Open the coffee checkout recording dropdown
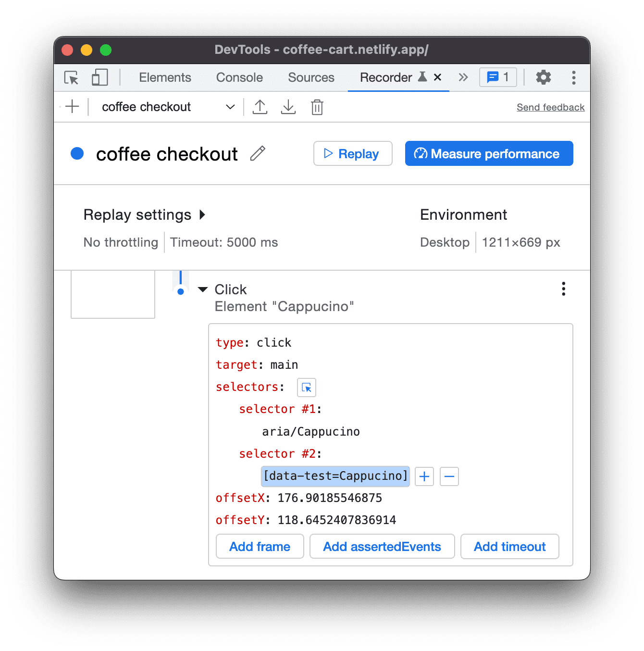Screen dimensions: 644x651 [x=230, y=107]
